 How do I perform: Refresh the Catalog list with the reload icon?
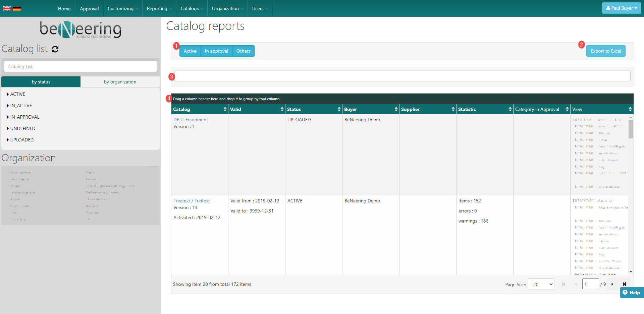coord(55,49)
